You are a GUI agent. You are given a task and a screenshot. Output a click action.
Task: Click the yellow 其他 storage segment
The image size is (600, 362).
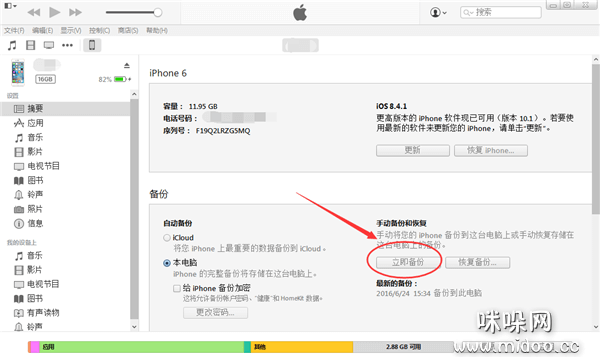coord(302,347)
